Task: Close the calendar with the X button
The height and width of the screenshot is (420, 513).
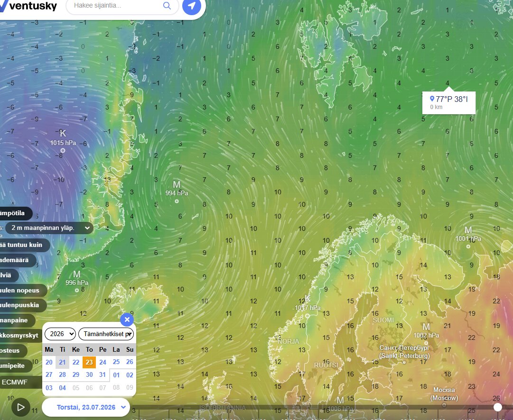Action: coord(127,320)
